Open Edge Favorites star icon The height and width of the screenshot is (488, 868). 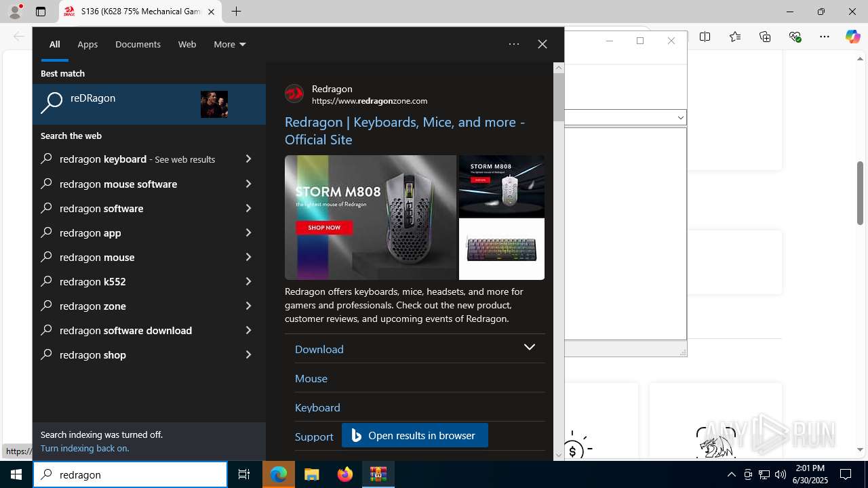[x=735, y=37]
